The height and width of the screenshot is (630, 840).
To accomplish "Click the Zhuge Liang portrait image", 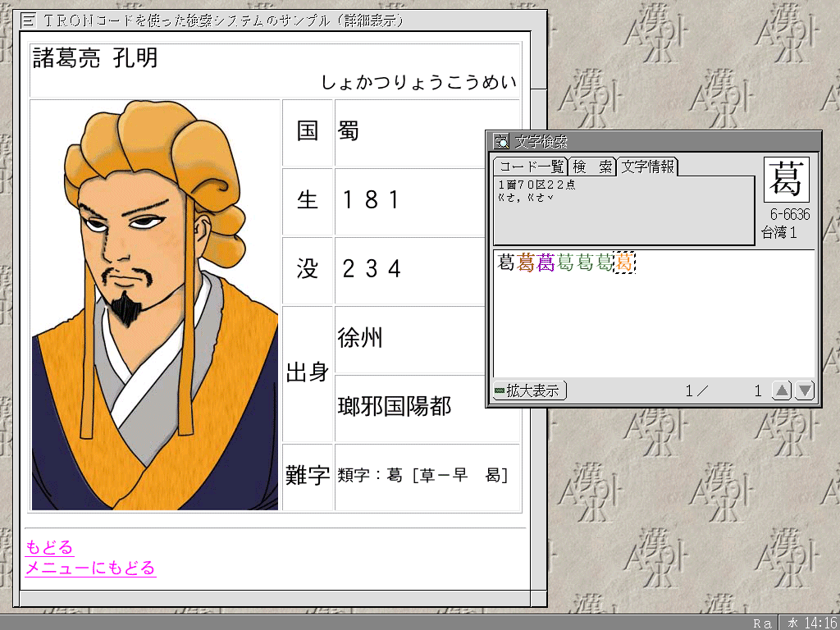I will click(x=155, y=305).
